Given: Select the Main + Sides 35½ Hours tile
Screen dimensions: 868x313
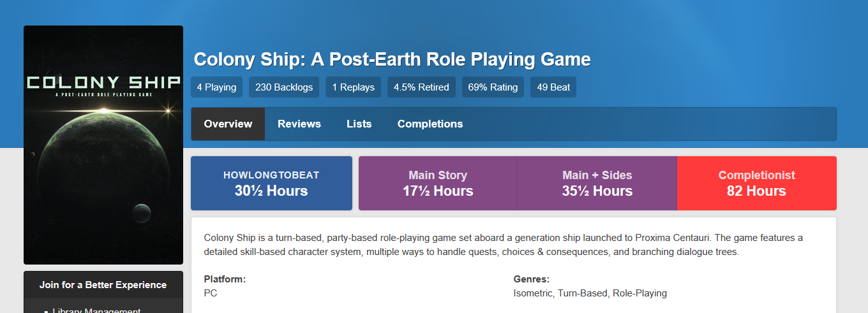Looking at the screenshot, I should (x=597, y=184).
